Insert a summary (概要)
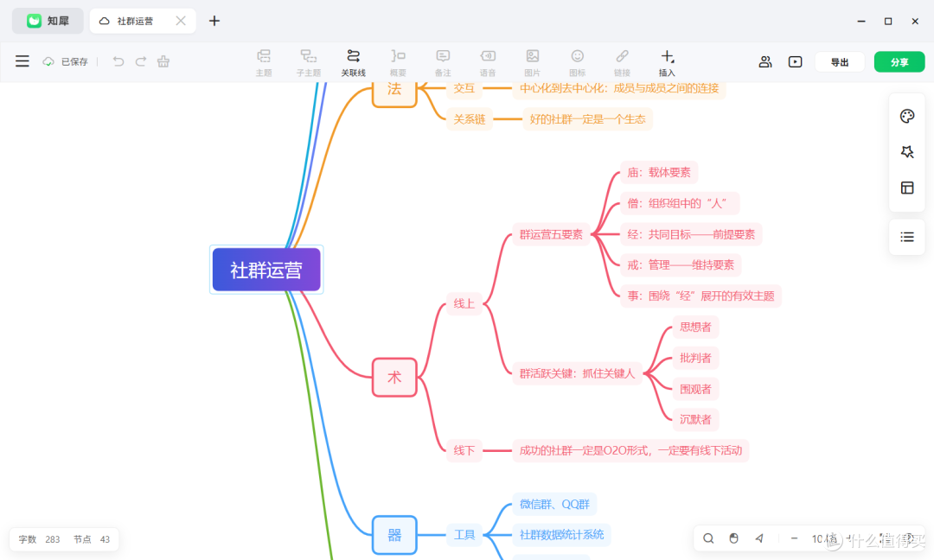Viewport: 934px width, 560px height. (398, 63)
